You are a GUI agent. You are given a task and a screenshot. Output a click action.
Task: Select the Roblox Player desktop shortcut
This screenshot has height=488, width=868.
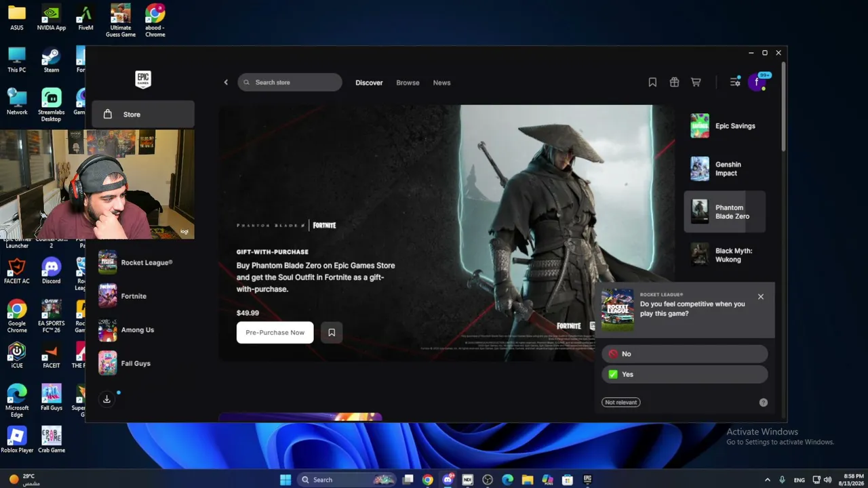click(17, 439)
